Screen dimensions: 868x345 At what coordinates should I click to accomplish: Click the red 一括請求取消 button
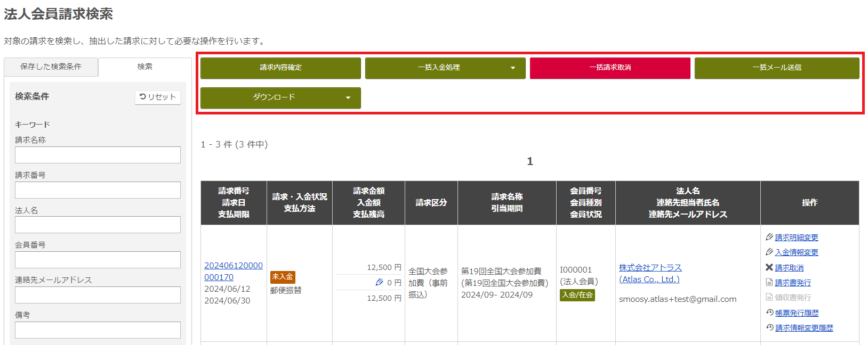pyautogui.click(x=610, y=68)
